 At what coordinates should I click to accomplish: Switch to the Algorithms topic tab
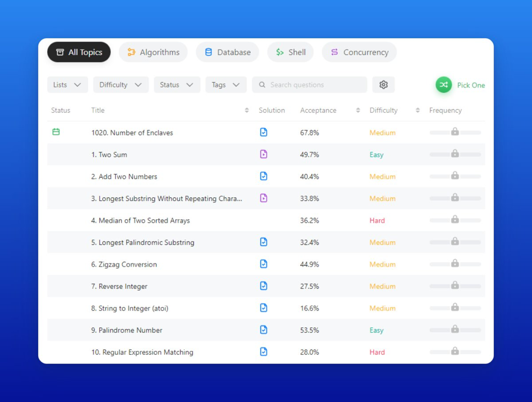pos(153,52)
